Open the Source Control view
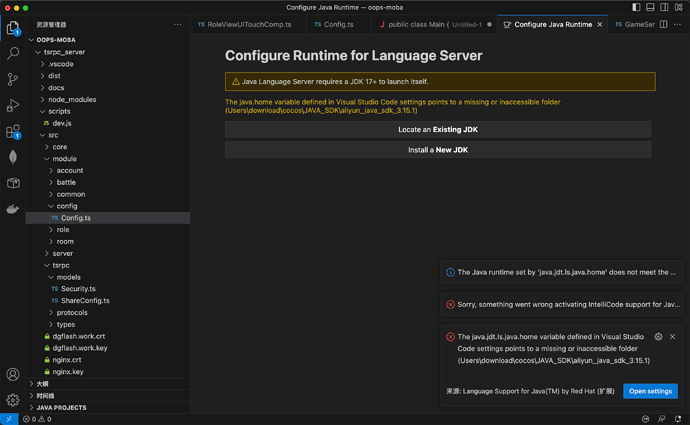The height and width of the screenshot is (425, 690). point(13,79)
